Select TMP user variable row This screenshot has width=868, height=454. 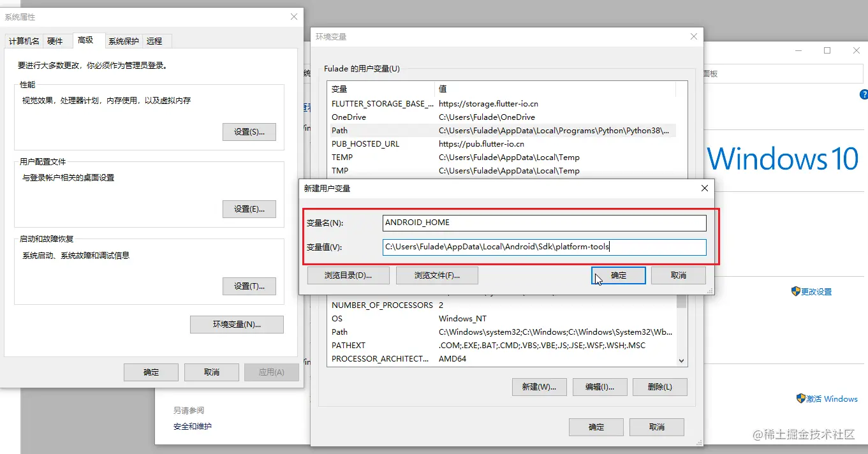pos(501,170)
